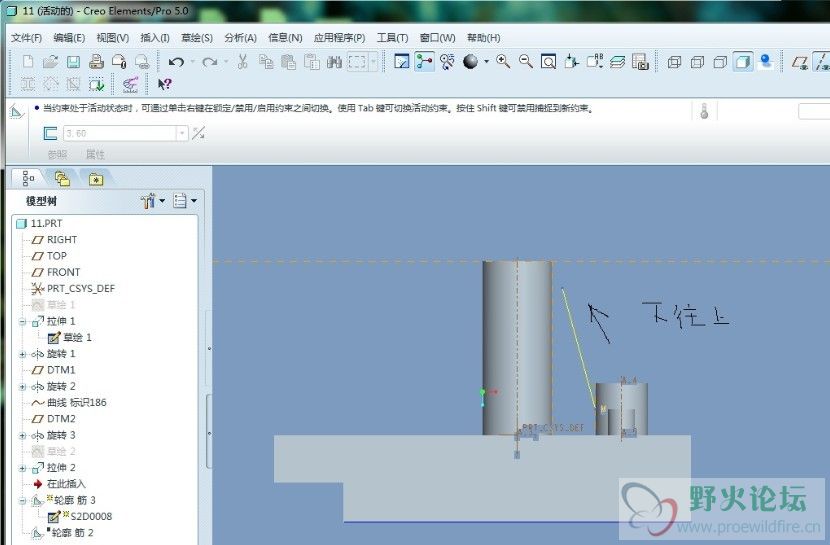Open the 帮助(H) menu
The width and height of the screenshot is (830, 545).
pyautogui.click(x=483, y=38)
